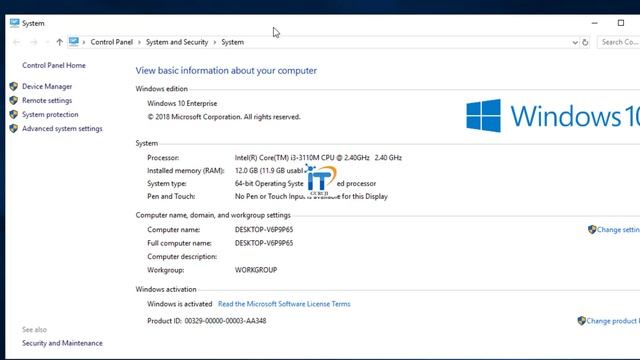Click the System window title icon
This screenshot has height=360, width=640.
pyautogui.click(x=15, y=23)
